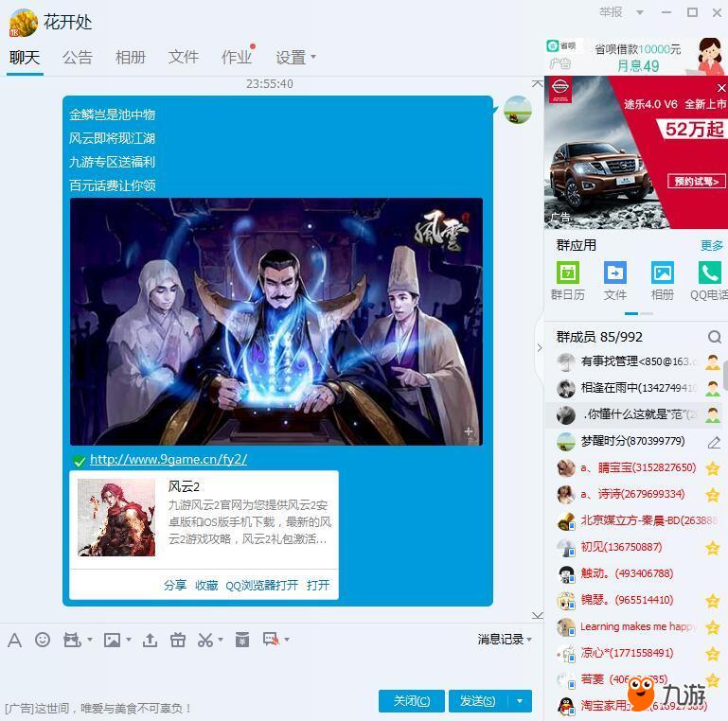Click the green member icon beside 相逢在雨中
The height and width of the screenshot is (721, 728).
point(713,389)
